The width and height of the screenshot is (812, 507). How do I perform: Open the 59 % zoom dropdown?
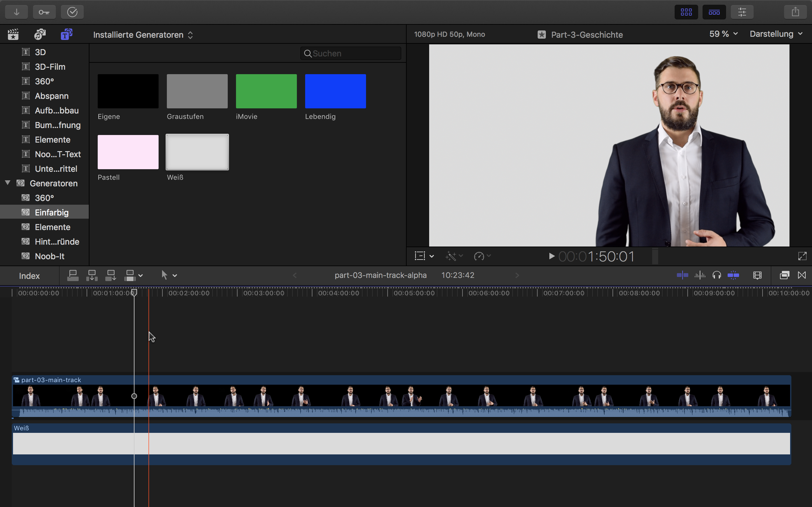point(723,34)
